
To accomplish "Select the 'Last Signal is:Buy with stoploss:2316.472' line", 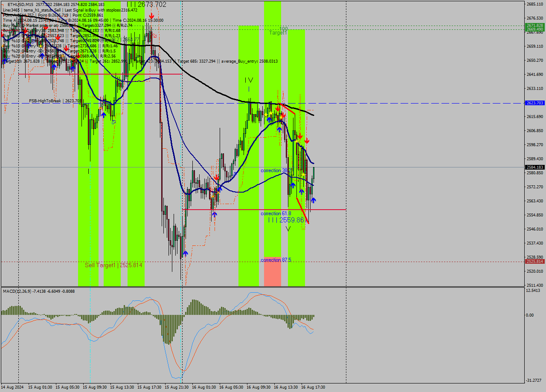I will tap(100, 9).
